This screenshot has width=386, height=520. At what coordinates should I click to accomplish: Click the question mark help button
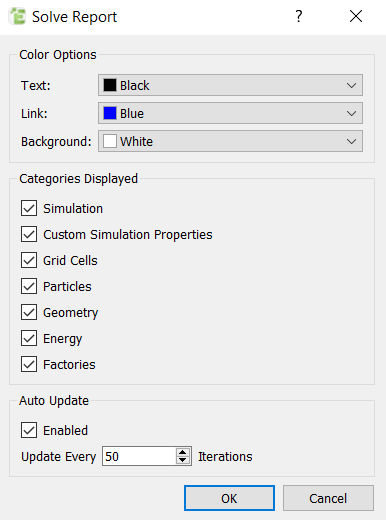point(299,16)
